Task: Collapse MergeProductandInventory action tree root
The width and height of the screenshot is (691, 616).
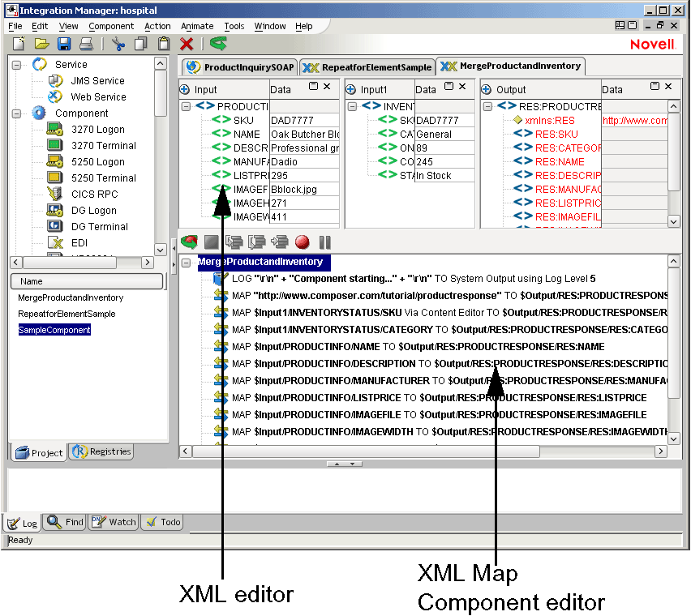Action: 186,263
